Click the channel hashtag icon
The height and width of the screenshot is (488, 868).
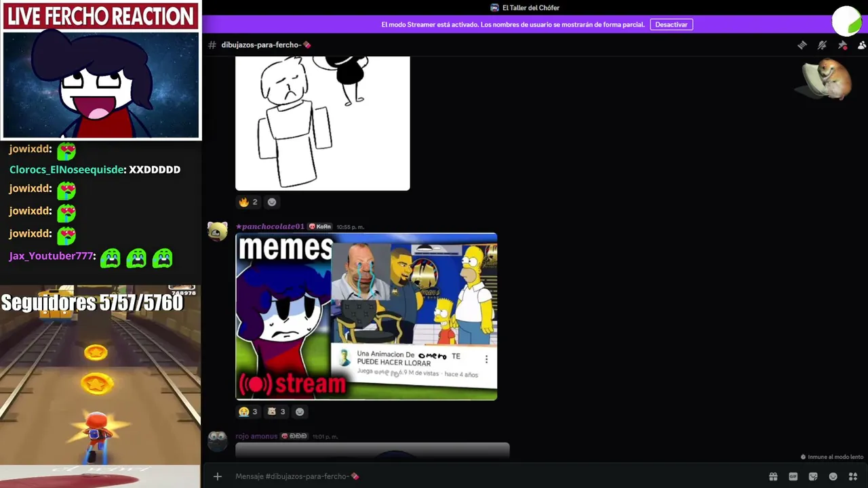point(212,45)
